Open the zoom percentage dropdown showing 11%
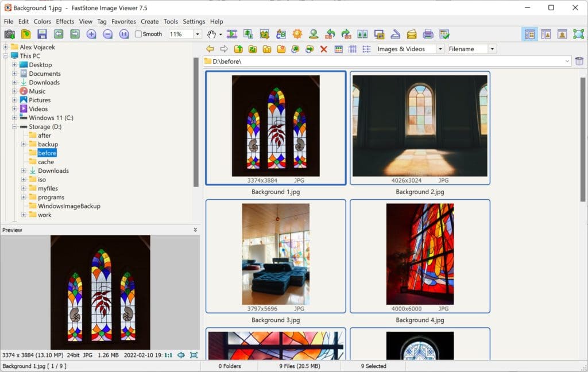588x372 pixels. (198, 34)
